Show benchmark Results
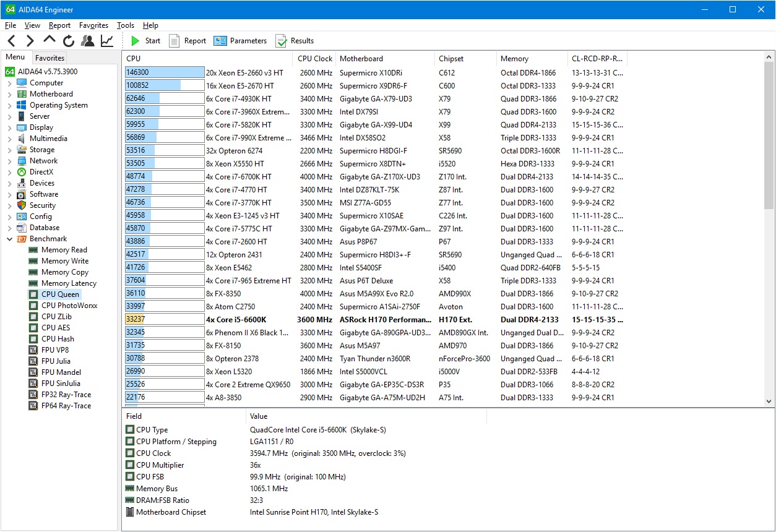Image resolution: width=776 pixels, height=532 pixels. [295, 41]
